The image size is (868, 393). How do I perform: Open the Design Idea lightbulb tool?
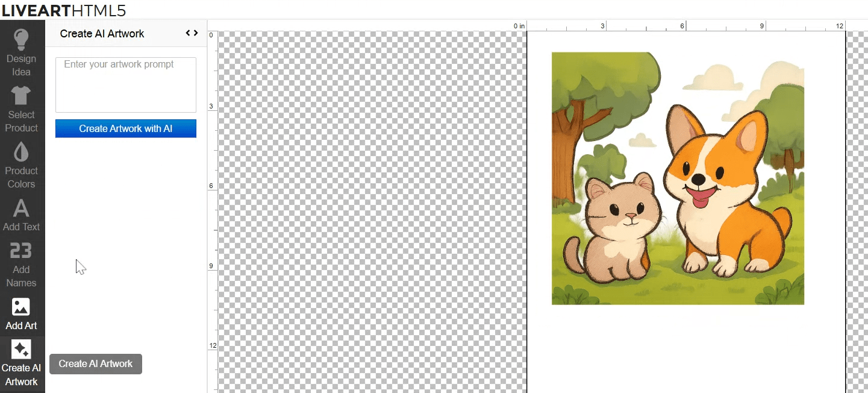pos(22,40)
